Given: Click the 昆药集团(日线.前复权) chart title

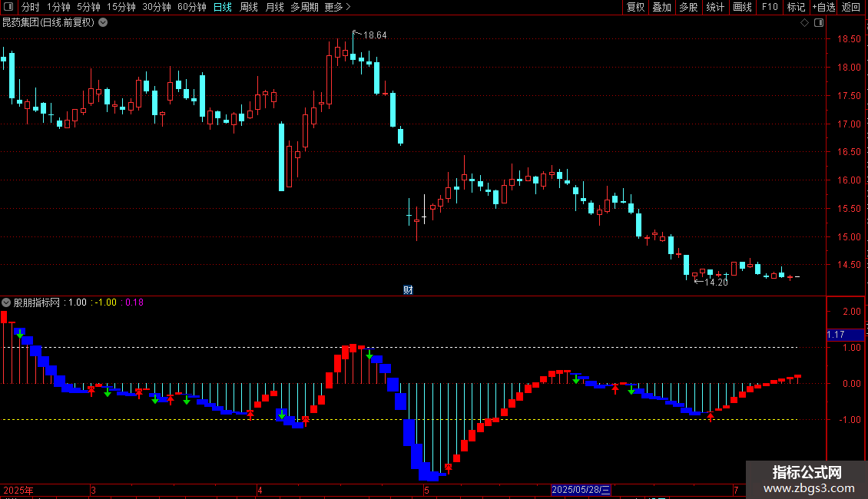Looking at the screenshot, I should click(x=48, y=23).
